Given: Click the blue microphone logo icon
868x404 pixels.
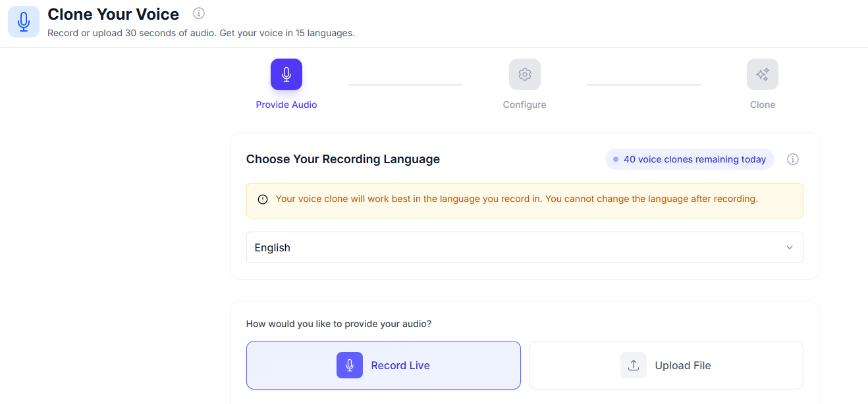Looking at the screenshot, I should (24, 22).
